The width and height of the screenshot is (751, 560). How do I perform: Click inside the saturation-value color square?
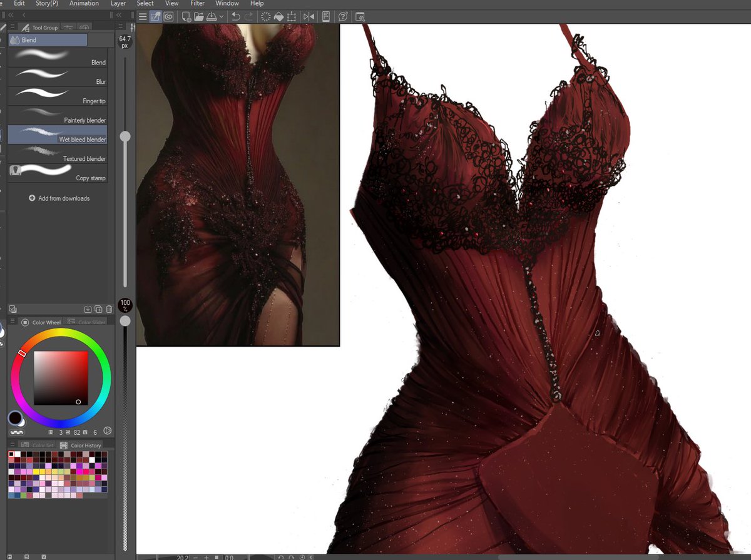61,378
